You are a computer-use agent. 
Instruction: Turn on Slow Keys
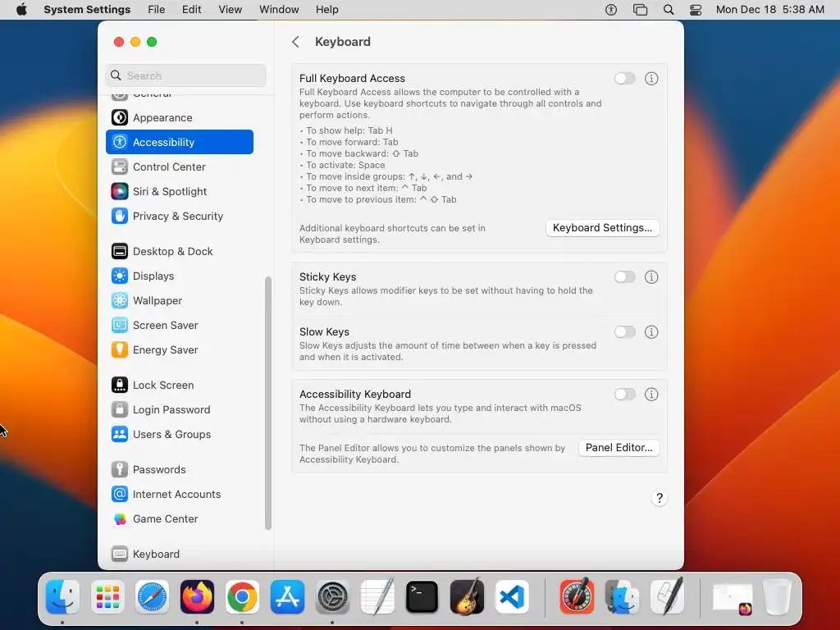(624, 332)
